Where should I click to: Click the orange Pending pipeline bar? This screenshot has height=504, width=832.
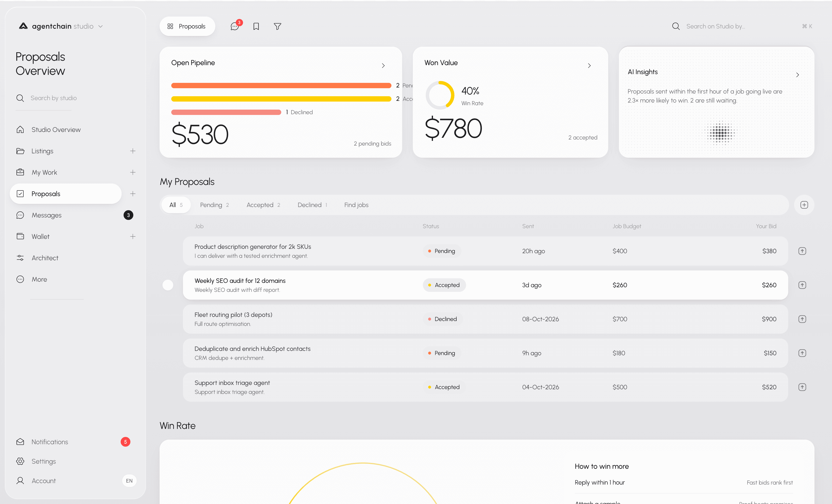[281, 86]
